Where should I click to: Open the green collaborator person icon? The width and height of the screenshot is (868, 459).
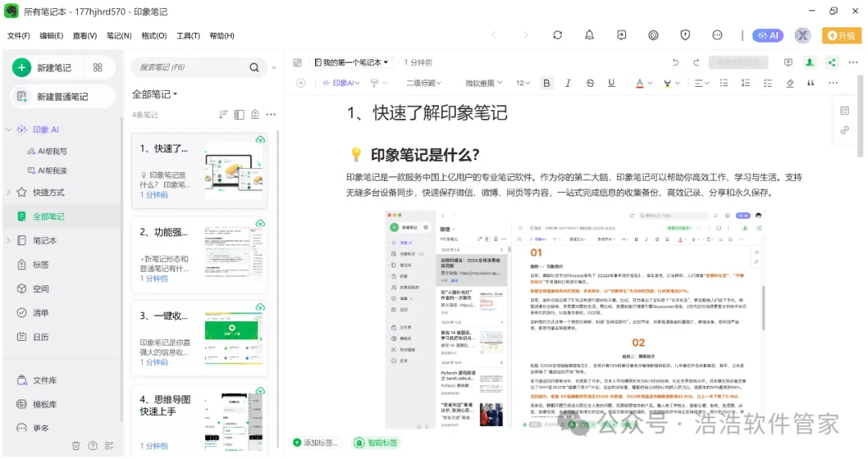810,63
